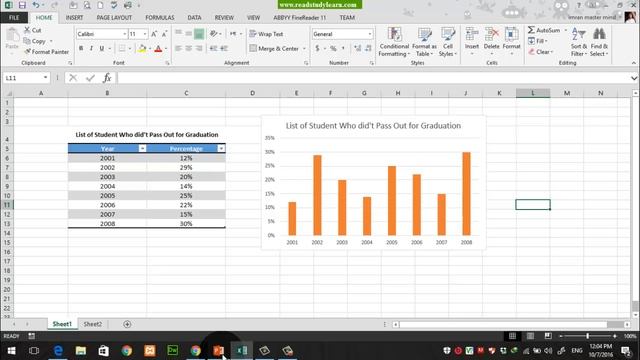Click the Undo arrow icon

point(36,5)
